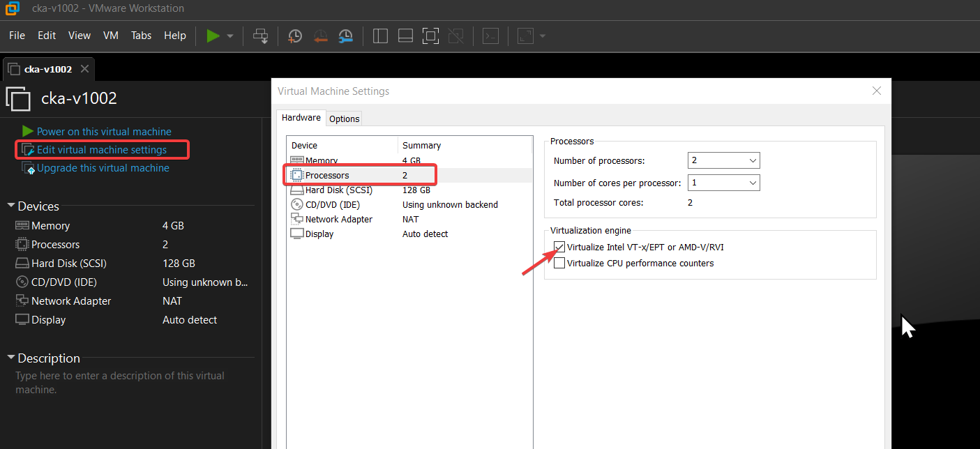This screenshot has height=449, width=980.
Task: Switch to the Options tab in settings
Action: (x=345, y=119)
